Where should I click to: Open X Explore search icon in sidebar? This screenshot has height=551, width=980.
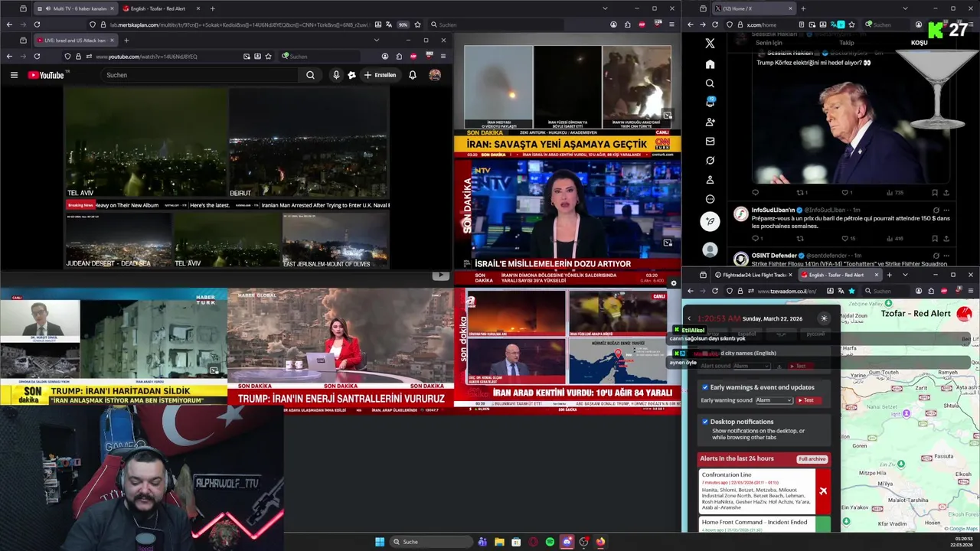point(710,83)
